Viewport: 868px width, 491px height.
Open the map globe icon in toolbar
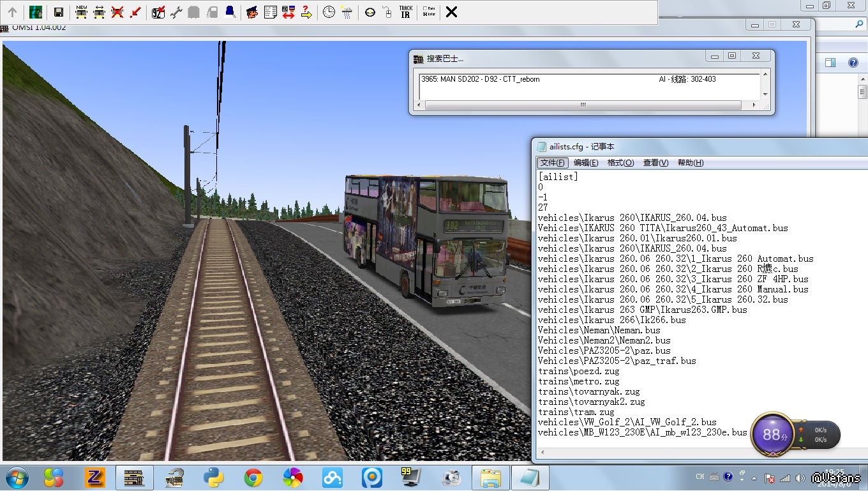36,12
